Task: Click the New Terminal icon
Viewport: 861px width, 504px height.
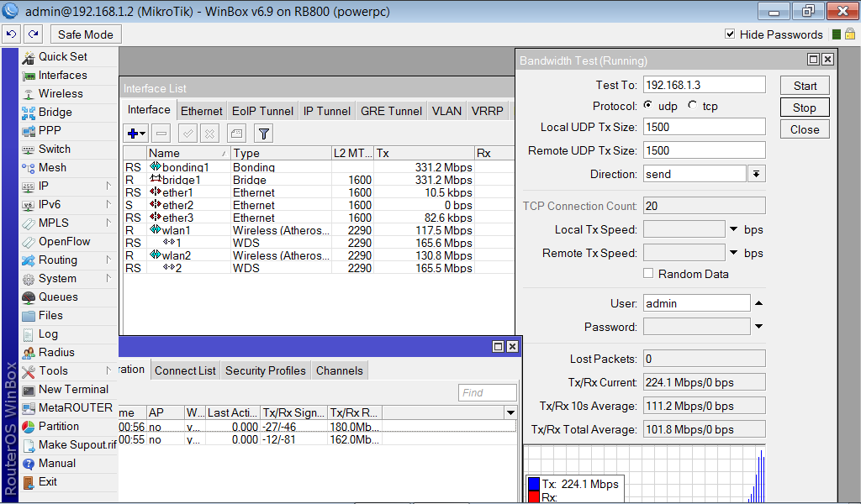Action: [28, 390]
